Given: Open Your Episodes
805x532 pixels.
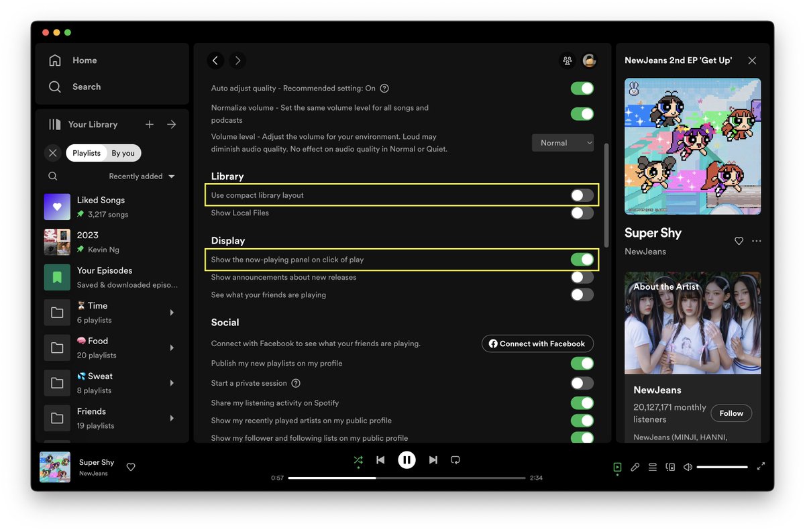Looking at the screenshot, I should 112,277.
